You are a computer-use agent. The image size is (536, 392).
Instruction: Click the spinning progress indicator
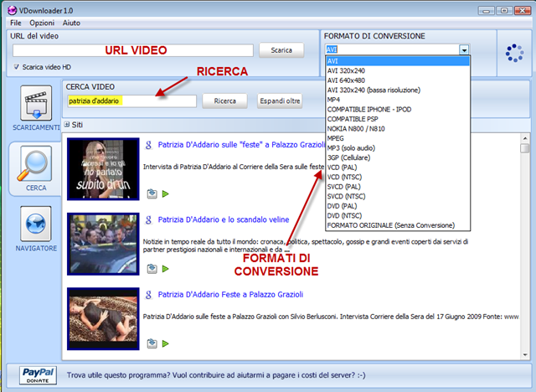[514, 53]
